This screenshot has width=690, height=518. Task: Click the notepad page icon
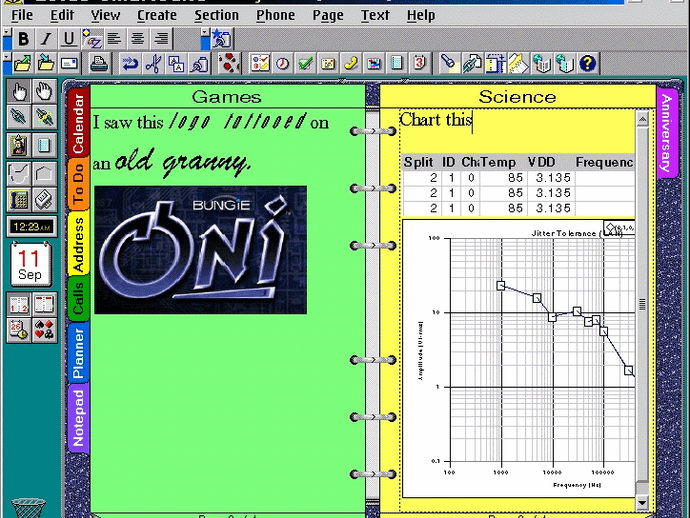[397, 63]
